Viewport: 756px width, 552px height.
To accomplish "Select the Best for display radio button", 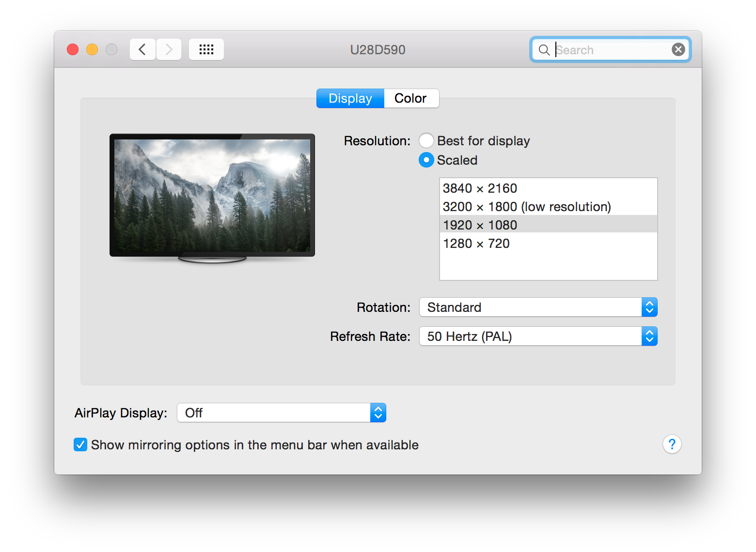I will 426,140.
